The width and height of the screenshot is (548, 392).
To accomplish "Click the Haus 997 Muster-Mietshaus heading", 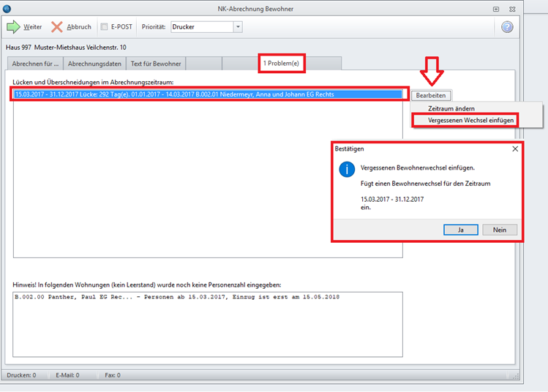I will pyautogui.click(x=66, y=47).
